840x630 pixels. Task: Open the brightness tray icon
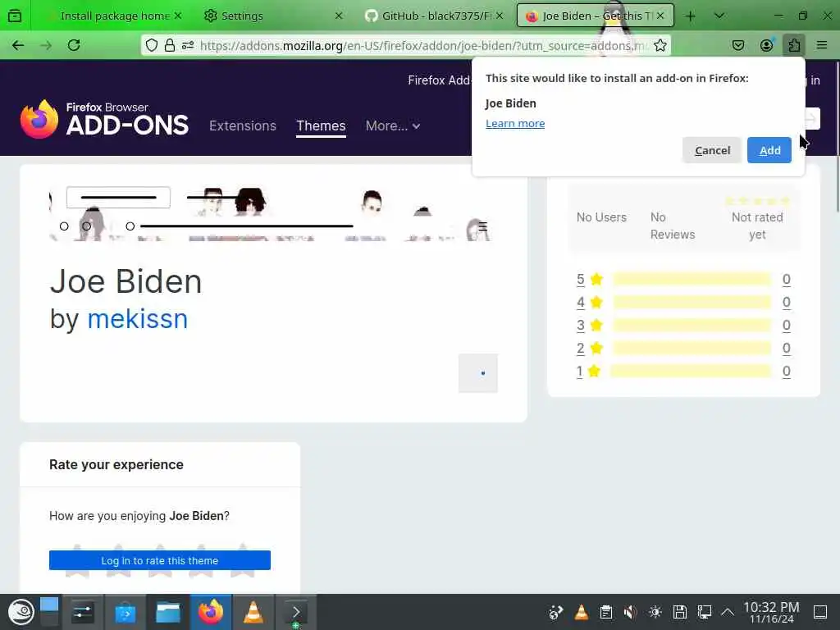tap(655, 612)
